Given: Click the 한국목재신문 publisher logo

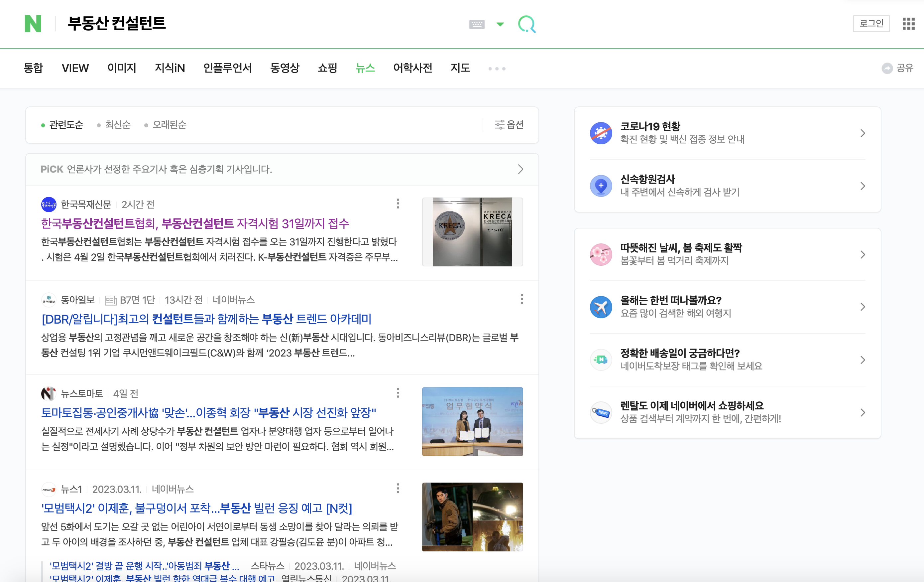Looking at the screenshot, I should 49,204.
